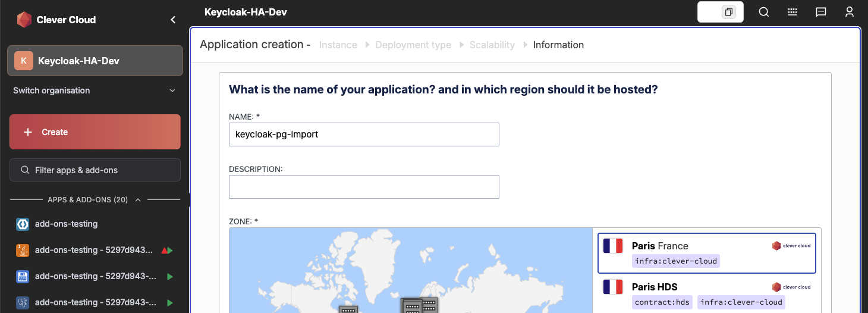Click the red-green status indicator of Java app
Screen dimensions: 868x313
pyautogui.click(x=168, y=251)
